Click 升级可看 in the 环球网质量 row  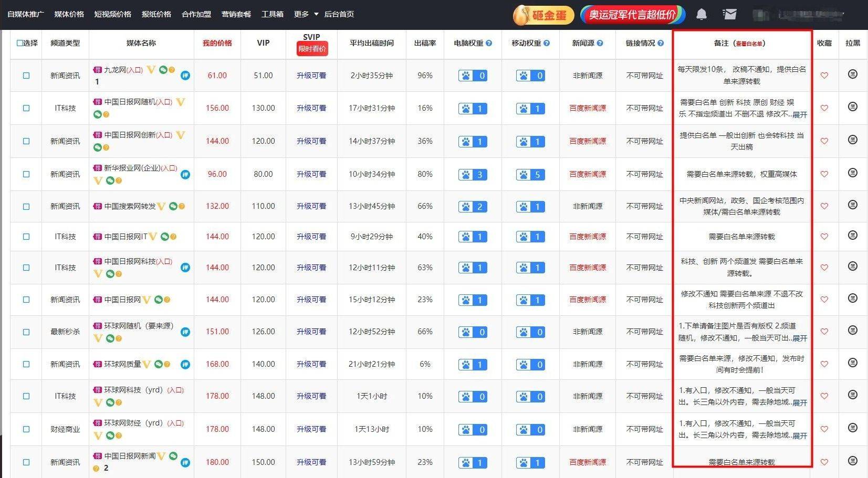tap(311, 364)
